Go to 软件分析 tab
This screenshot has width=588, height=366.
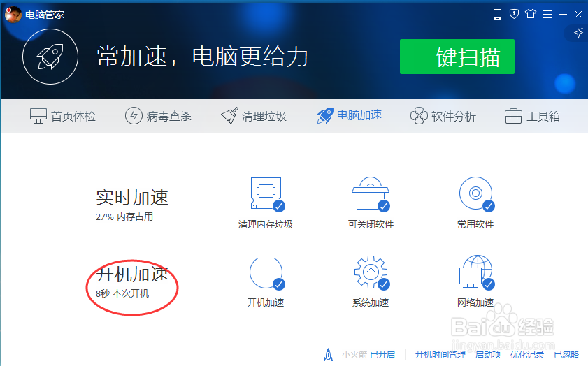click(443, 116)
